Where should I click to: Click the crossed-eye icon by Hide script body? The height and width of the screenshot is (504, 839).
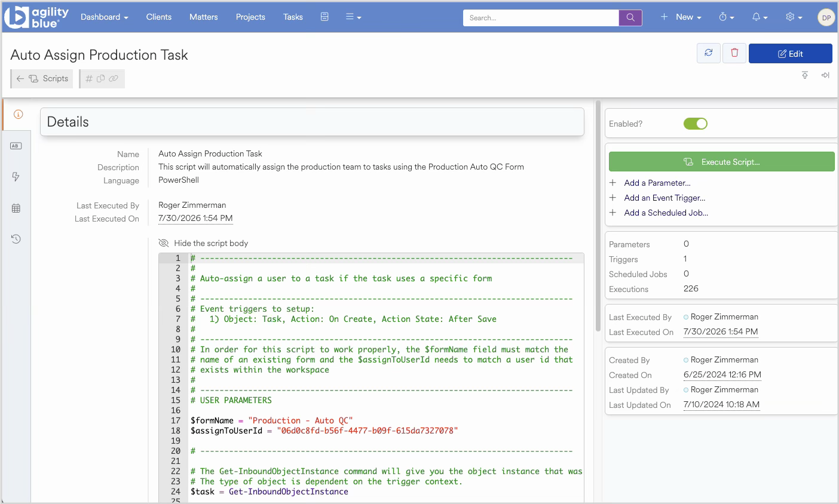click(164, 243)
